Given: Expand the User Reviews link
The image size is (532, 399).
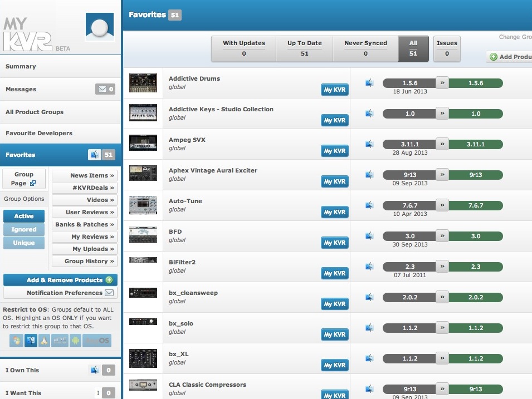Looking at the screenshot, I should point(85,212).
